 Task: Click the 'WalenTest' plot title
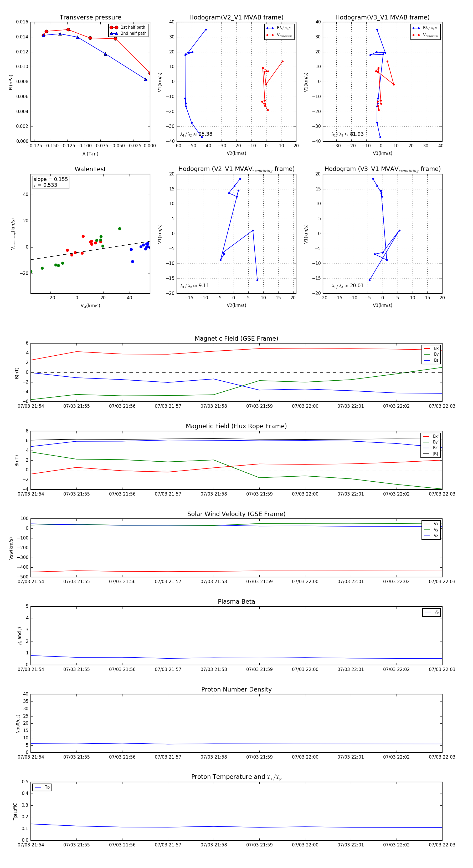[x=90, y=169]
